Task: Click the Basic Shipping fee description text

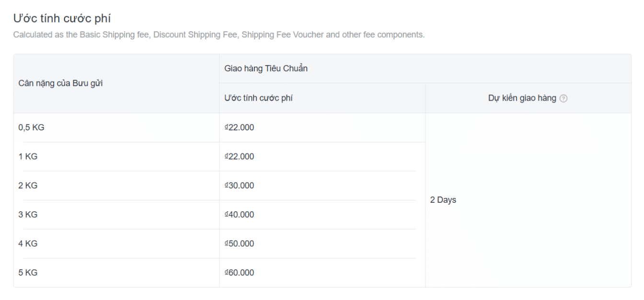Action: click(x=218, y=35)
